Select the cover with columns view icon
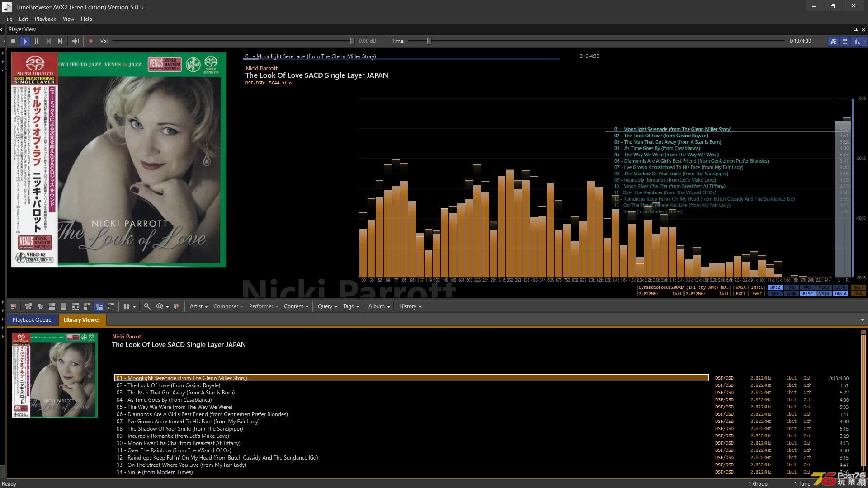Viewport: 868px width, 488px height. coord(75,306)
